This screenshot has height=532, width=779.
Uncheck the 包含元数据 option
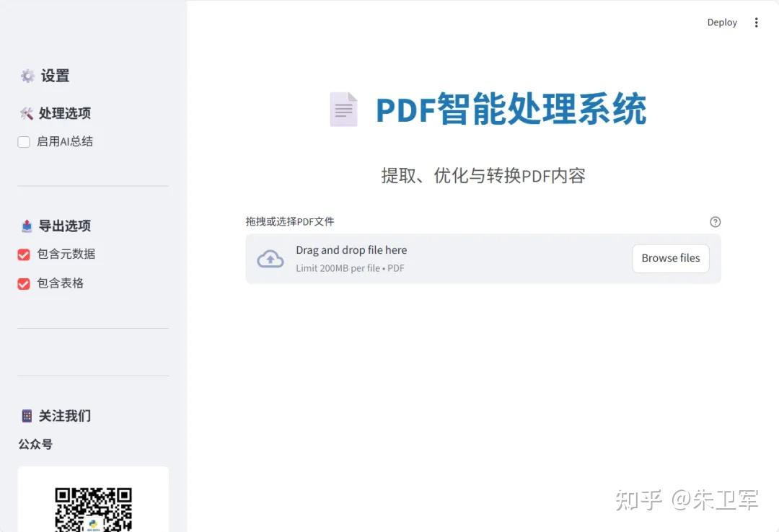click(x=23, y=254)
